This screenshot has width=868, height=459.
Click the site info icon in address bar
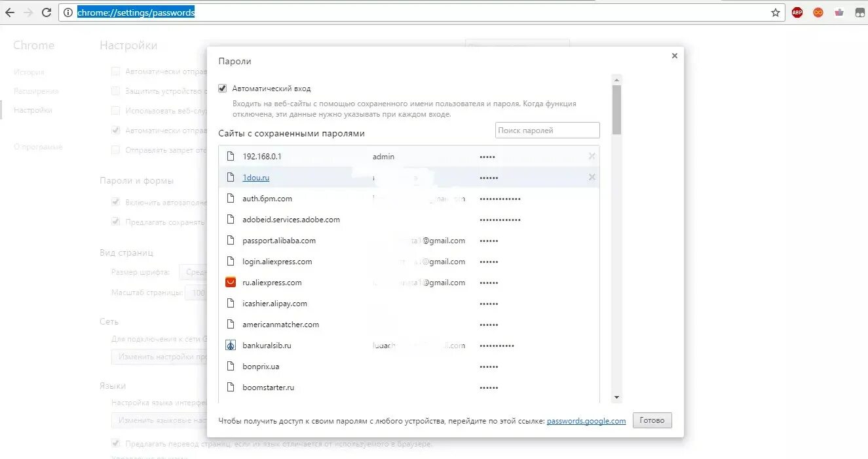67,12
